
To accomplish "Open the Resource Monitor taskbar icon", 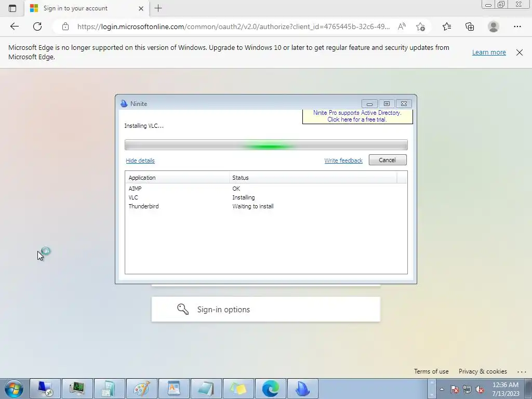I will pyautogui.click(x=77, y=389).
